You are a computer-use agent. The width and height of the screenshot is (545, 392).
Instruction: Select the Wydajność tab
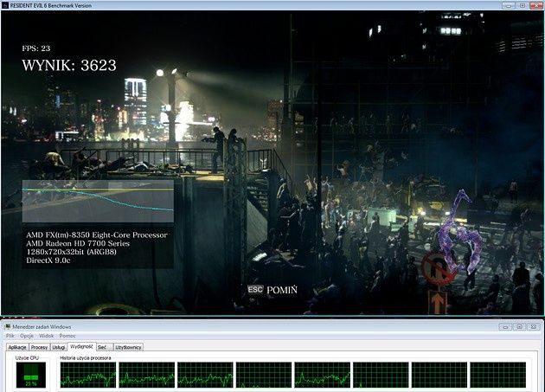(81, 346)
